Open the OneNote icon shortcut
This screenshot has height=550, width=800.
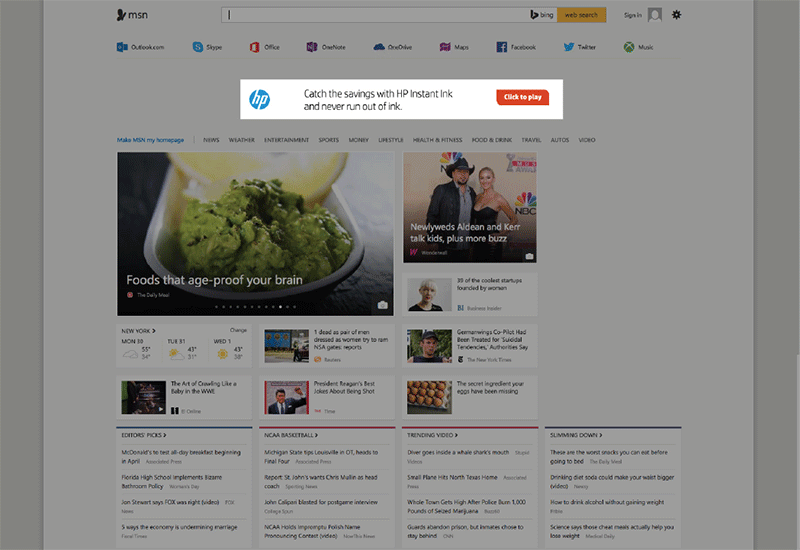coord(312,47)
